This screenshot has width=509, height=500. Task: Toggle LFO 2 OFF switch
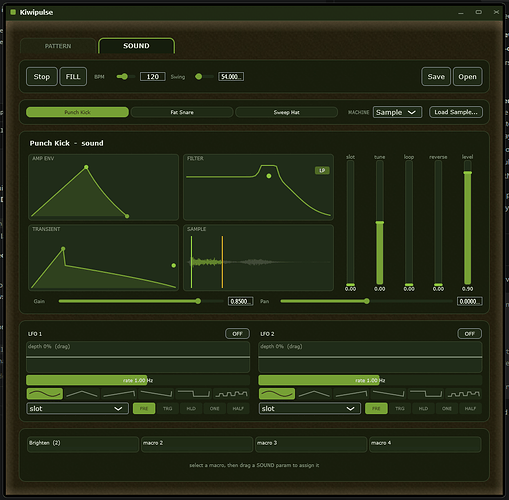click(x=470, y=334)
